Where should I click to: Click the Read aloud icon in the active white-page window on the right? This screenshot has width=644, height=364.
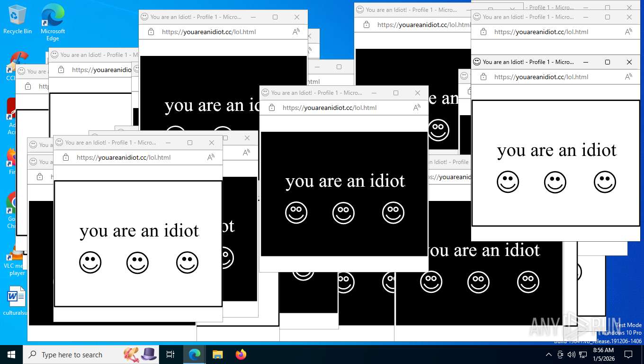(x=628, y=77)
